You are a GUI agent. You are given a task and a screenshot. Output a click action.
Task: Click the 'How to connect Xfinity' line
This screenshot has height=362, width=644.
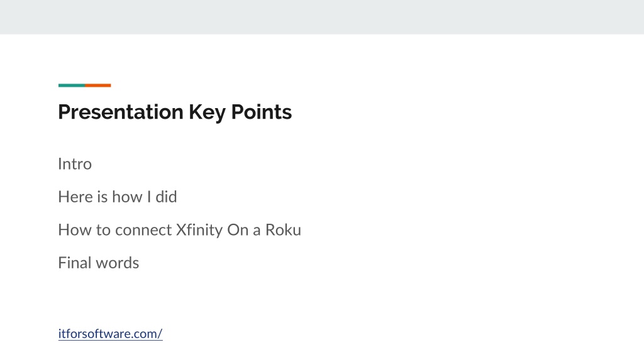179,230
